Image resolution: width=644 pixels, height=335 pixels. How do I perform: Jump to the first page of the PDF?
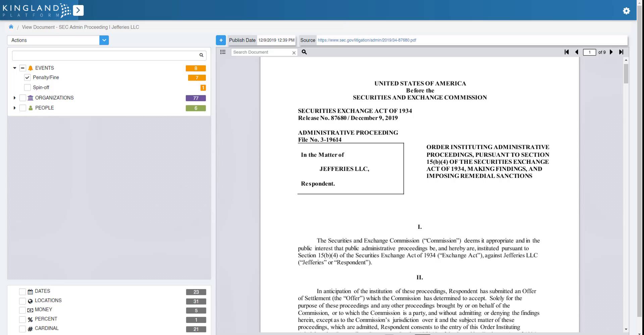point(567,52)
